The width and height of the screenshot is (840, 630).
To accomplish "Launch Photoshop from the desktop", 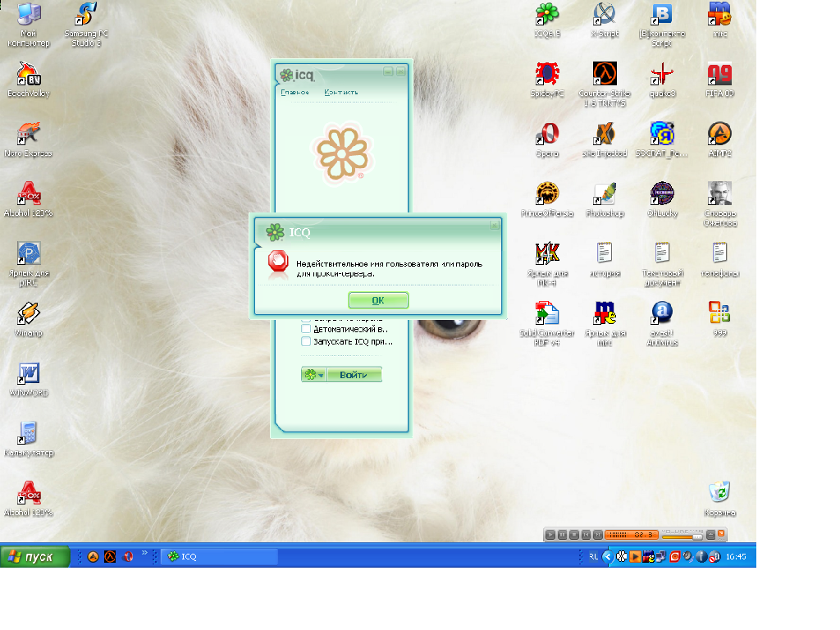I will point(605,194).
